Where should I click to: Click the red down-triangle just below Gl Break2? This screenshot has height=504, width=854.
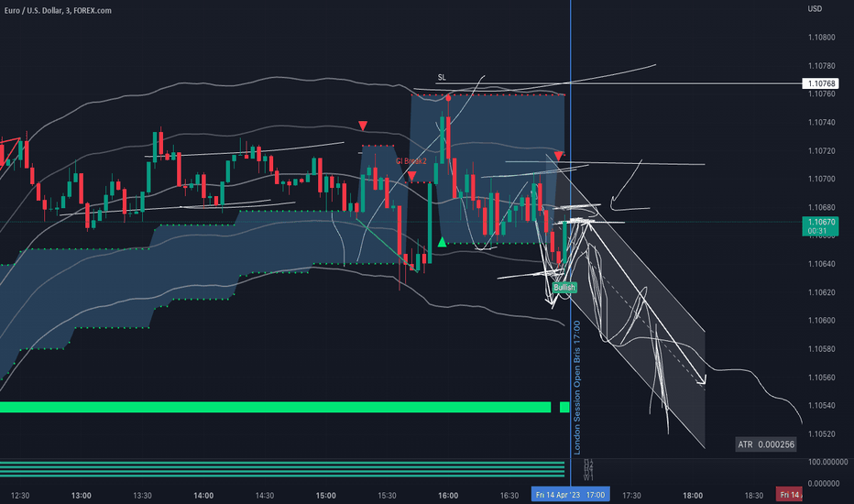coord(412,176)
